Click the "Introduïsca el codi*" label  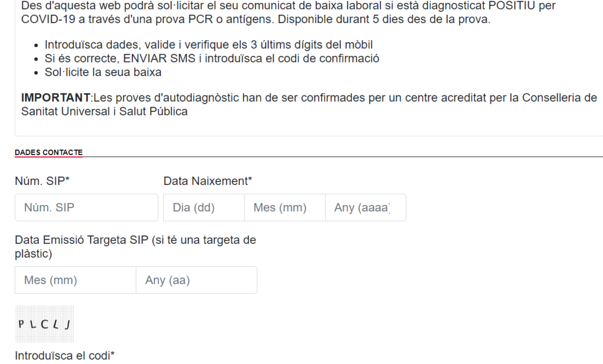pos(65,355)
